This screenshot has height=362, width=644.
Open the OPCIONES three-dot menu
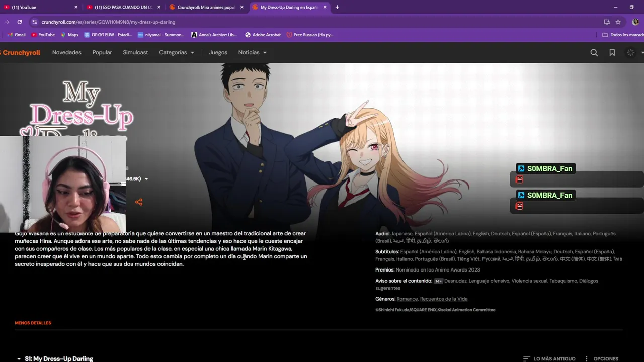coord(586,359)
